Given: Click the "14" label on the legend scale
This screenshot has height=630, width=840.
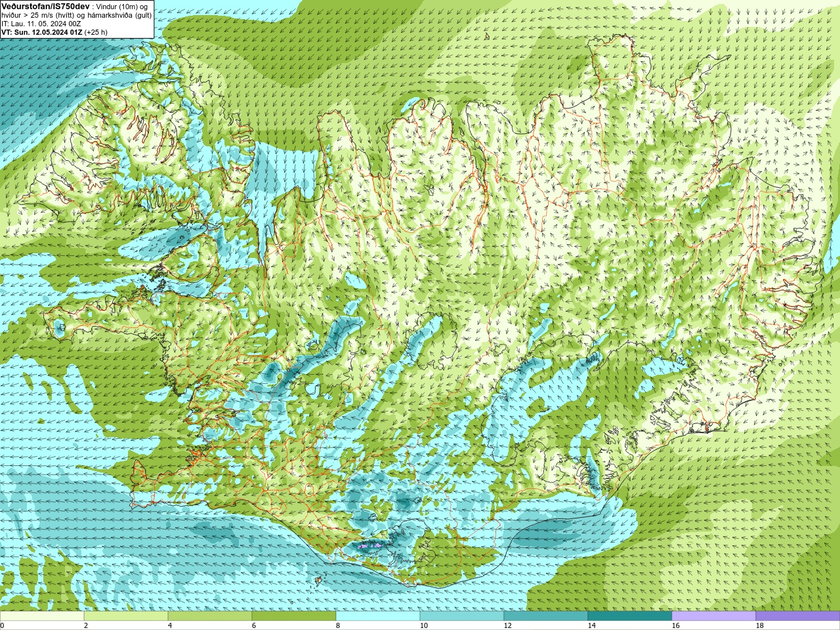Looking at the screenshot, I should 592,625.
